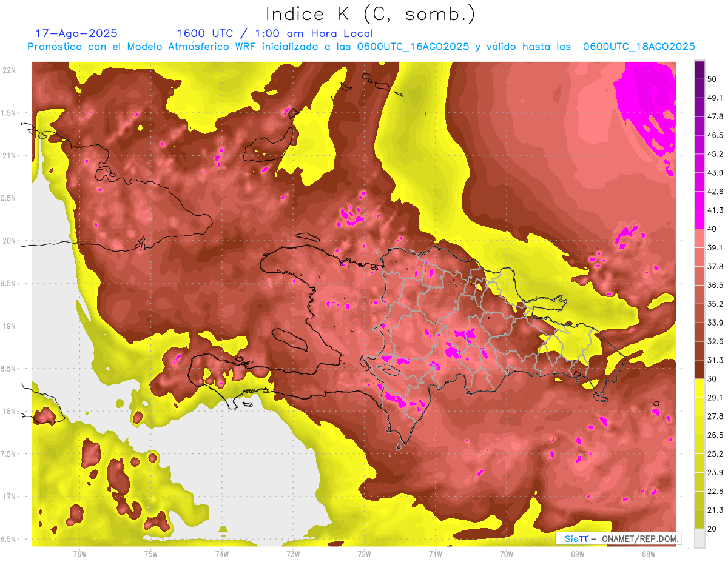Click the '70W' longitude label

pos(507,554)
